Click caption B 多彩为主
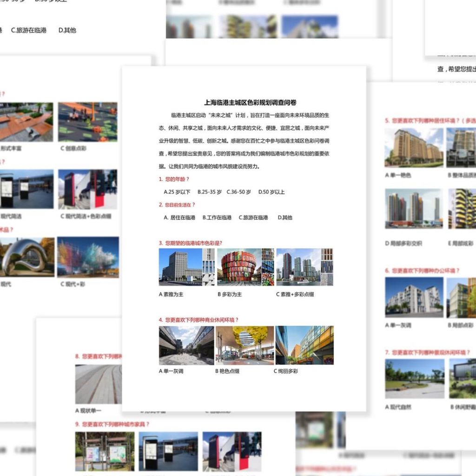Viewport: 476px width, 476px height. (230, 294)
